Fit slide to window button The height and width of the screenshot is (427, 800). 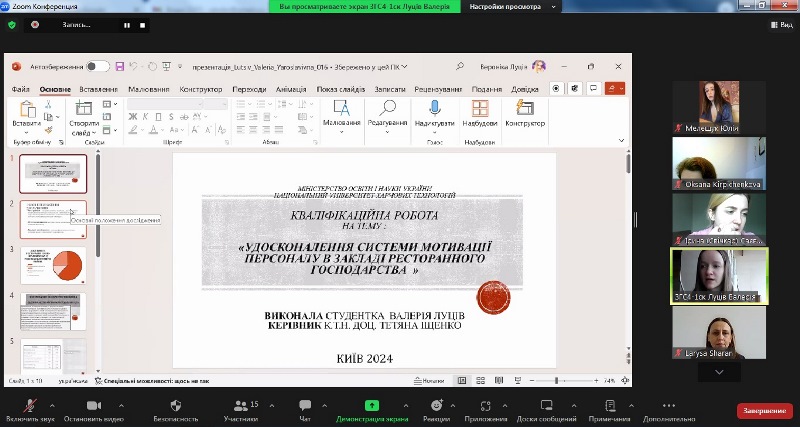(x=624, y=381)
